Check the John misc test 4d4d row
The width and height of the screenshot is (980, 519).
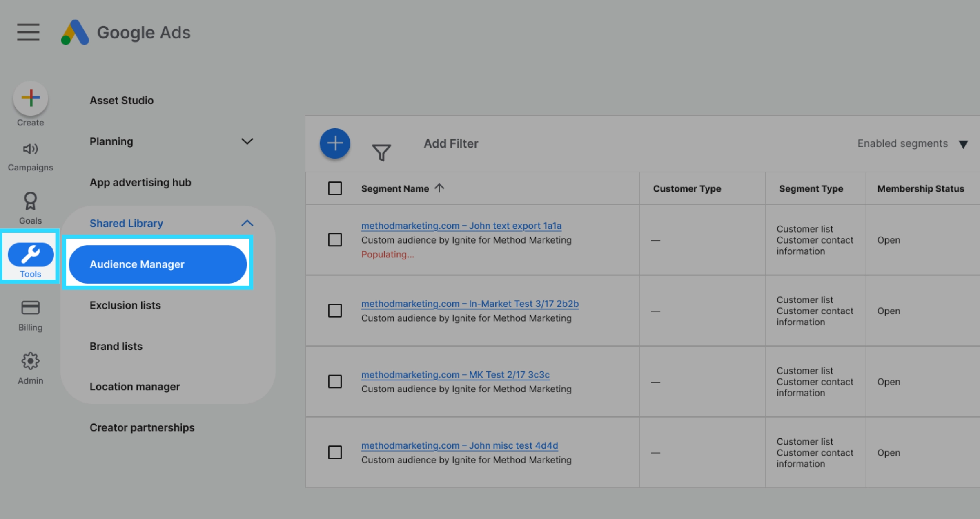(x=335, y=452)
